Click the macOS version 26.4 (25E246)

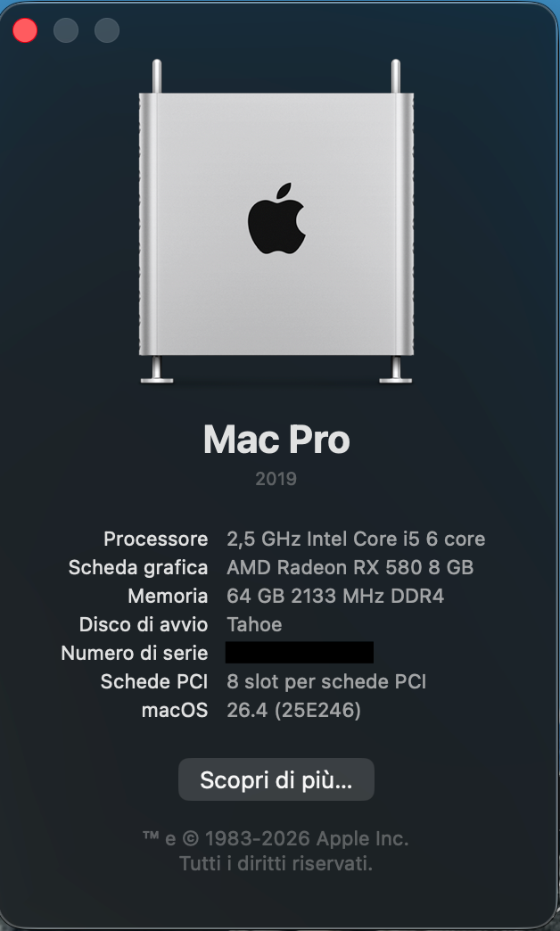click(294, 710)
